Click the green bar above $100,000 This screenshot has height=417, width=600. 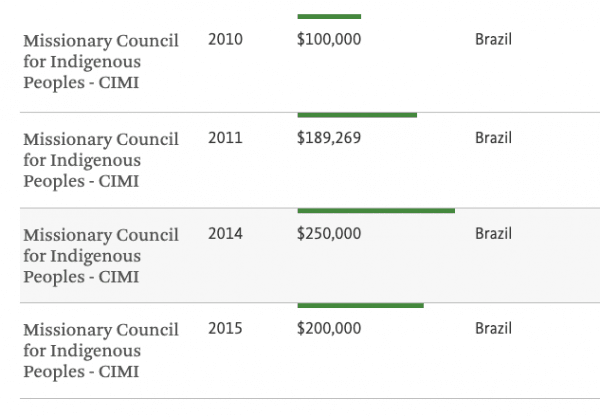coord(329,16)
